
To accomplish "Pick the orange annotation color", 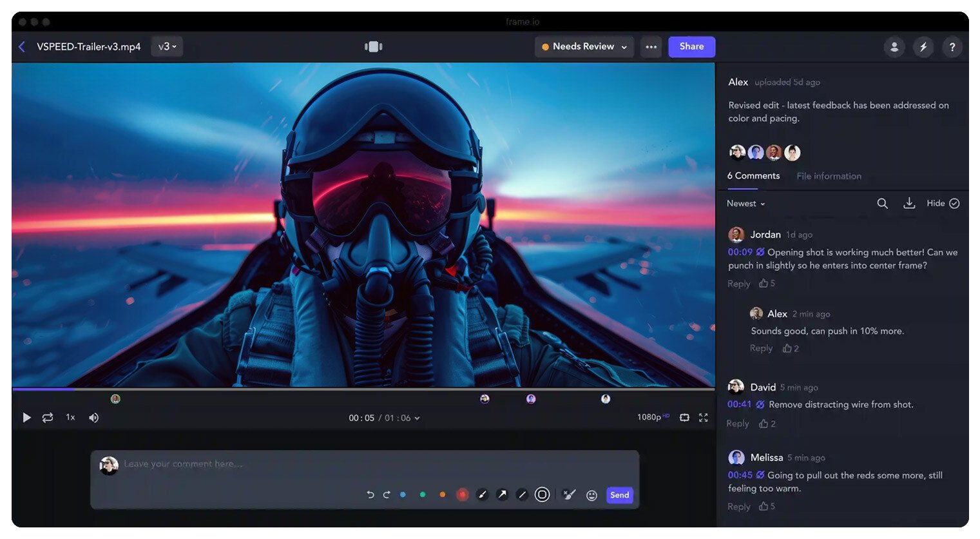I will (442, 495).
